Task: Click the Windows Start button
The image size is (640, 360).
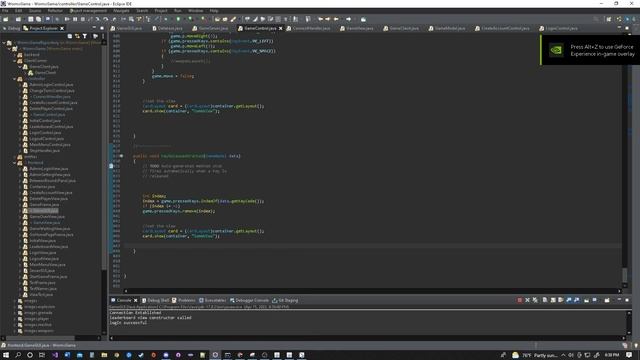Action: point(6,355)
